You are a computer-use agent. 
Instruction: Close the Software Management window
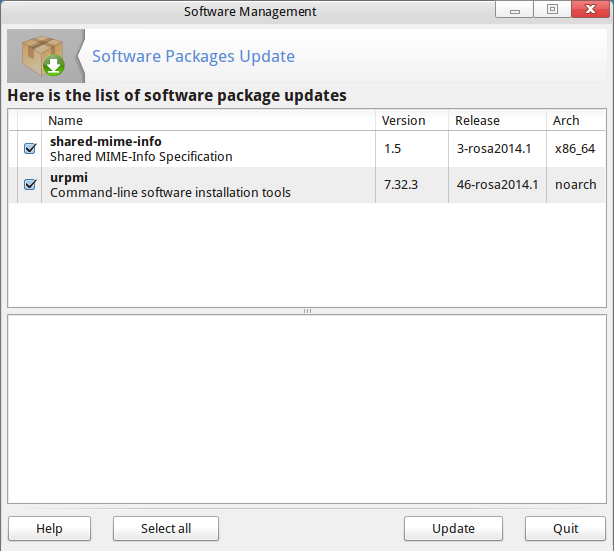click(590, 9)
